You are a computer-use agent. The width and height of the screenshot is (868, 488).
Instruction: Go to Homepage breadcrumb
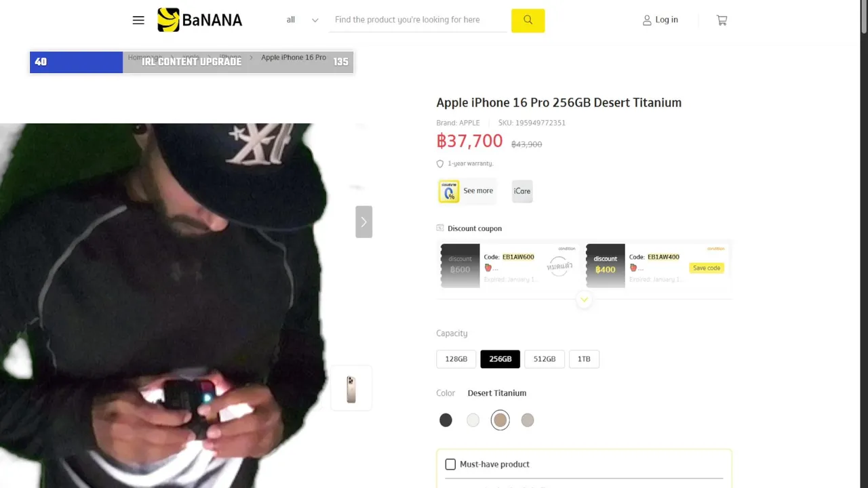point(145,58)
